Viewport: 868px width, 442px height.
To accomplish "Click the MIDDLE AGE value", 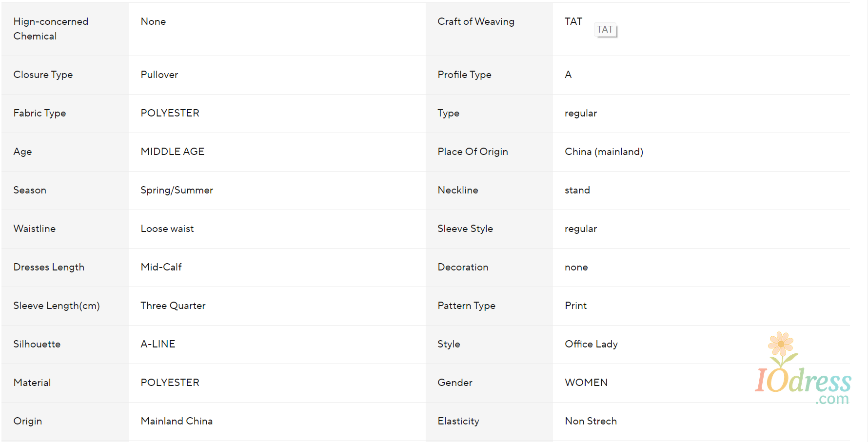I will (x=172, y=152).
